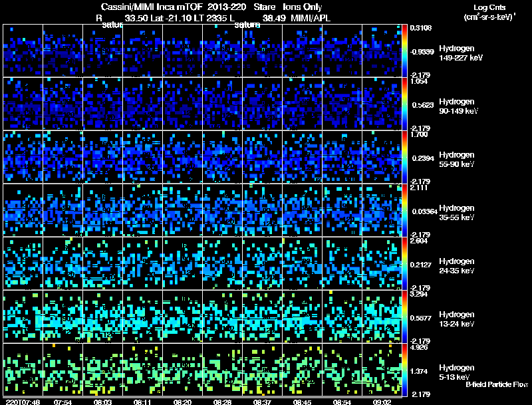Click the color bar for 24-35 keV row
This screenshot has height=405, width=532.
[x=404, y=263]
